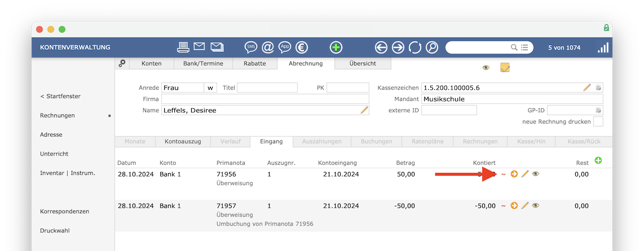Go back via '< Startfenster' link
The width and height of the screenshot is (644, 251).
[x=60, y=96]
